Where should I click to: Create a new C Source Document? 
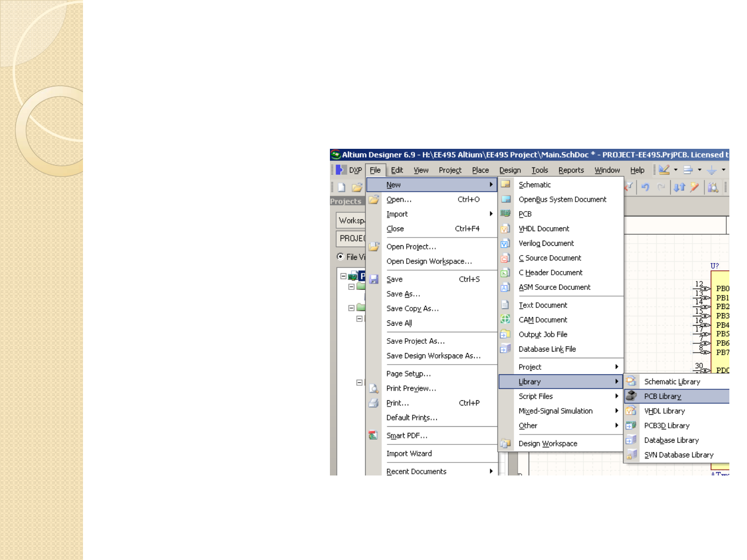click(x=561, y=258)
